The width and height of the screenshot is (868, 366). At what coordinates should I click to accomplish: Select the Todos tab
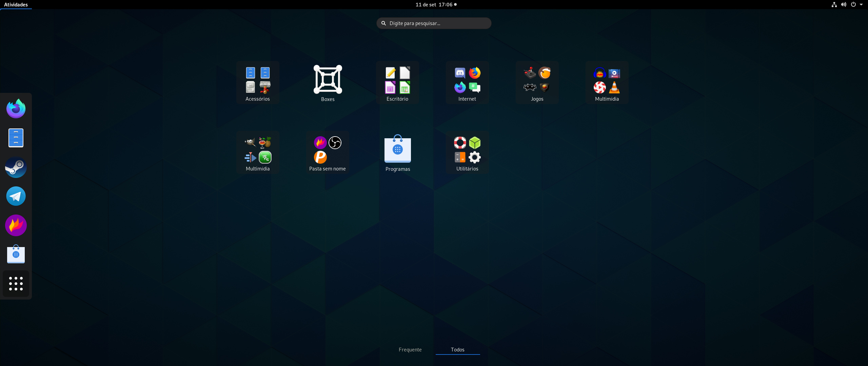tap(457, 350)
